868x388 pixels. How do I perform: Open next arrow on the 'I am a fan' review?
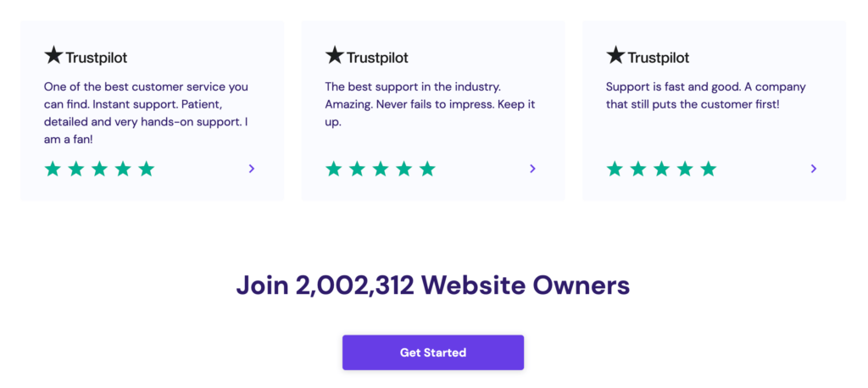click(x=252, y=169)
